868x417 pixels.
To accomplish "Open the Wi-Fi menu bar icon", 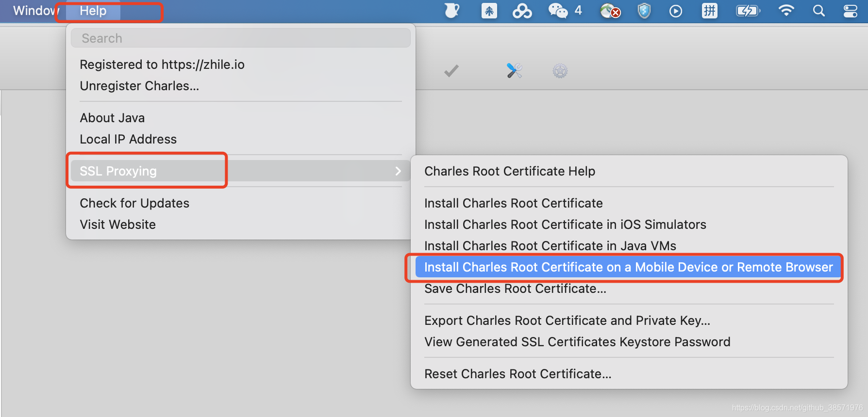I will pyautogui.click(x=786, y=11).
